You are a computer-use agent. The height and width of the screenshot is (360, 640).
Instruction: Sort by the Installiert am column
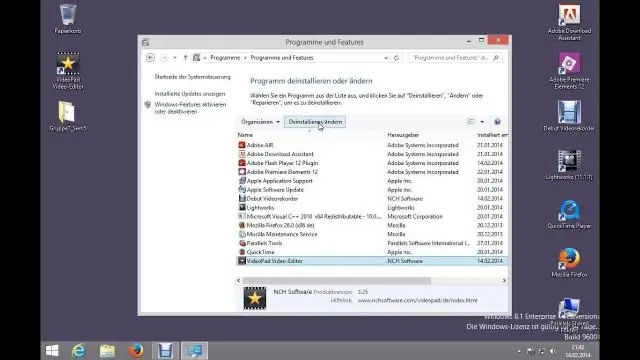[x=492, y=135]
